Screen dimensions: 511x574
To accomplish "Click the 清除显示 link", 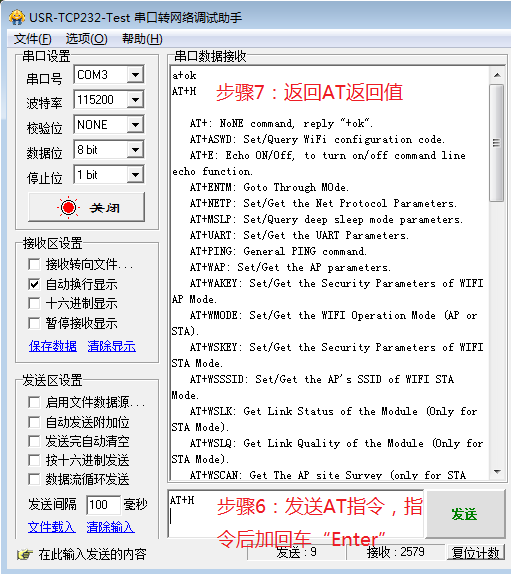I will pos(112,346).
